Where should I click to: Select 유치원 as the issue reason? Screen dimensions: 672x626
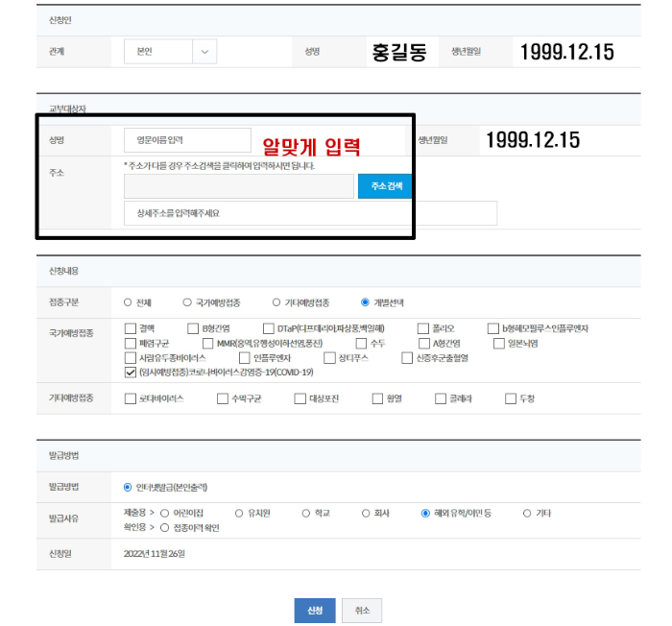point(239,514)
